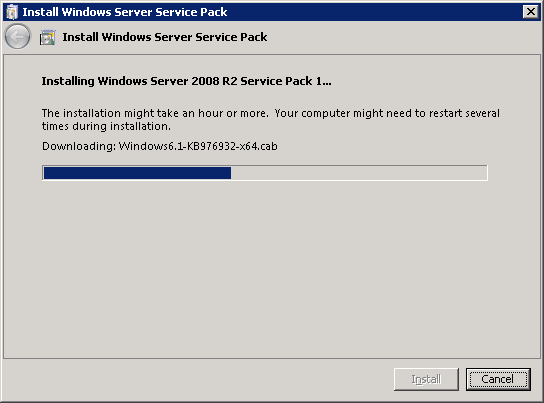Click the header title next to the back arrow
544x403 pixels.
click(165, 37)
